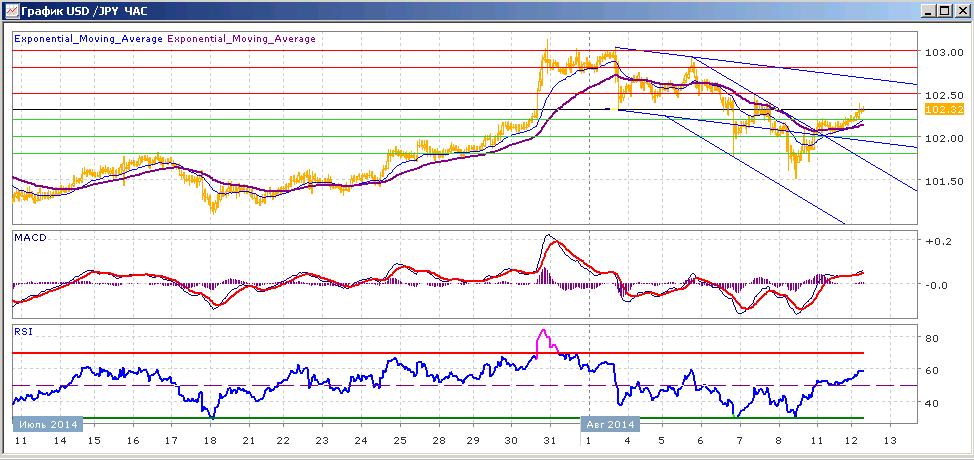
Task: Click the RSI 60 axis label
Action: pos(932,371)
